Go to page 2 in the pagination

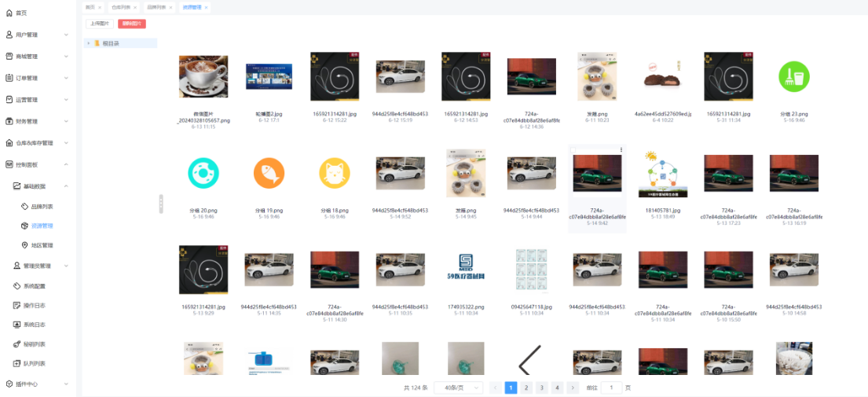click(526, 388)
